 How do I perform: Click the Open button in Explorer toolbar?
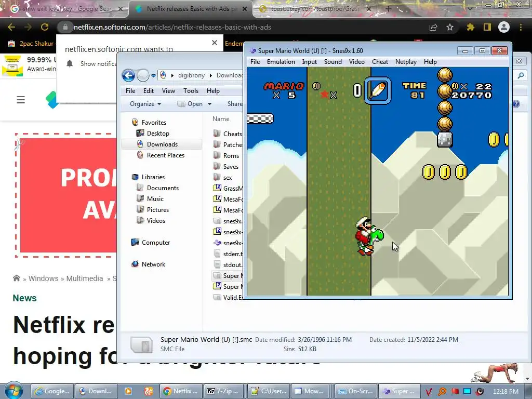pyautogui.click(x=190, y=104)
